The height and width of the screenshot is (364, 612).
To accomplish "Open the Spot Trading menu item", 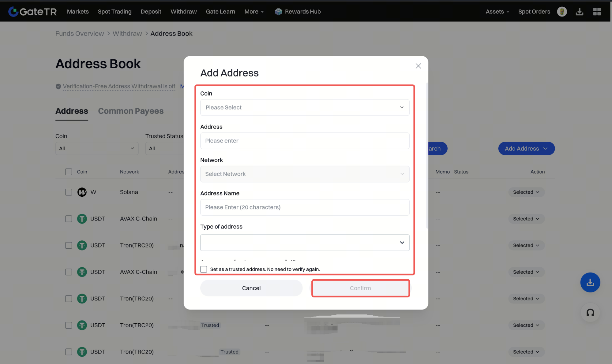I will (x=115, y=12).
